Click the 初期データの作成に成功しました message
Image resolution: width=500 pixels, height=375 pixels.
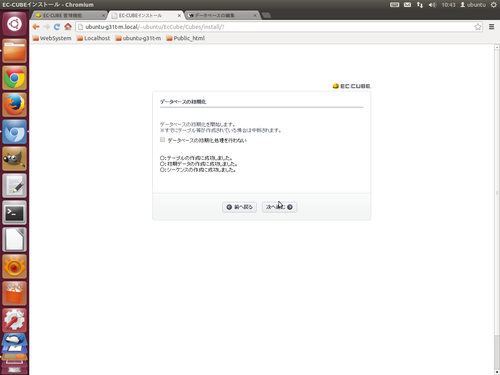click(x=199, y=164)
